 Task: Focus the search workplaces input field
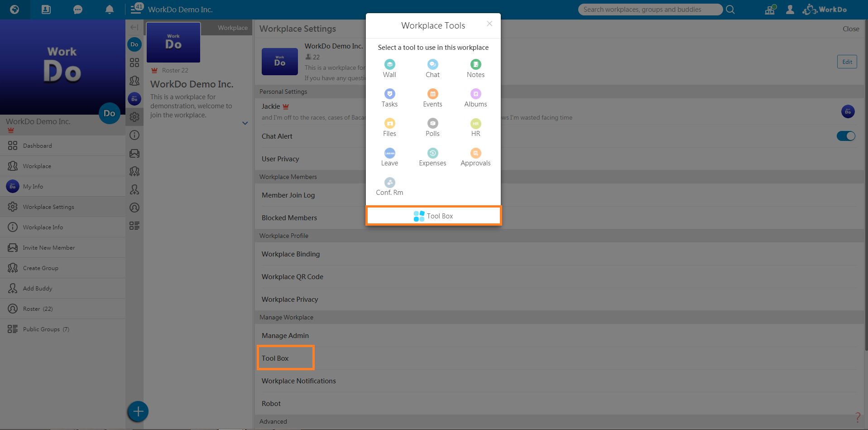pyautogui.click(x=650, y=10)
